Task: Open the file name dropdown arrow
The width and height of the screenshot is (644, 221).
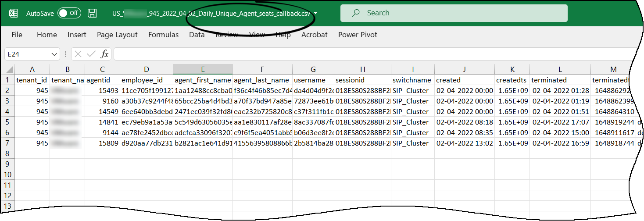Action: 315,13
